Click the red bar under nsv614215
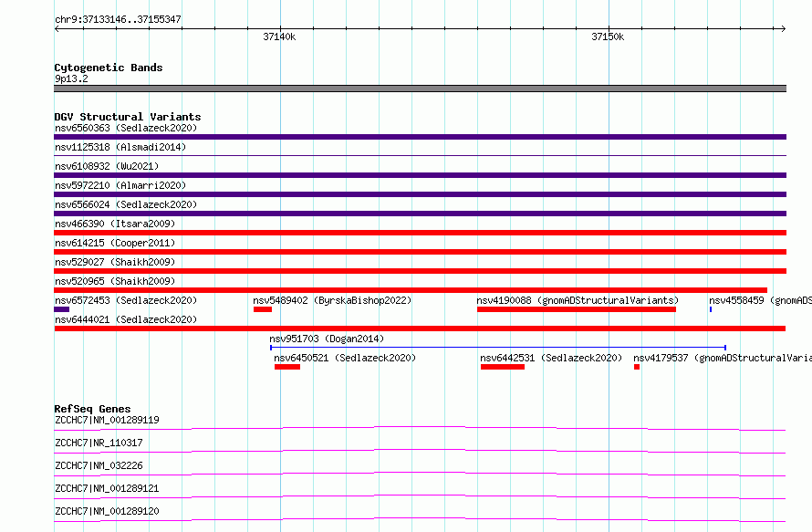Screen dimensions: 812x532 (x=420, y=252)
